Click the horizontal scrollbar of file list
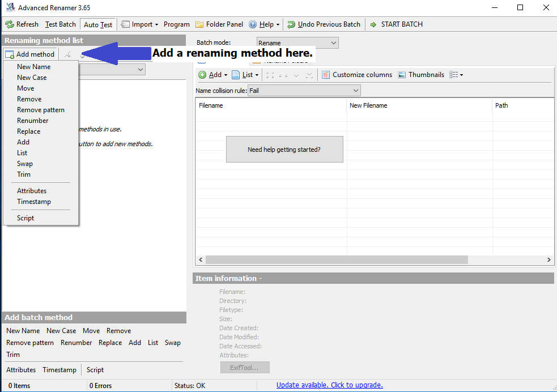 click(x=337, y=259)
